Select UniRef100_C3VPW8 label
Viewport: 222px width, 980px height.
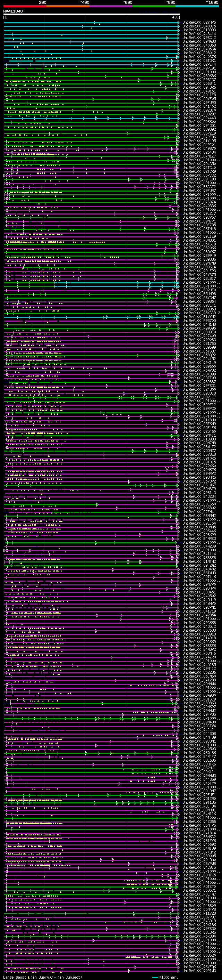199,864
